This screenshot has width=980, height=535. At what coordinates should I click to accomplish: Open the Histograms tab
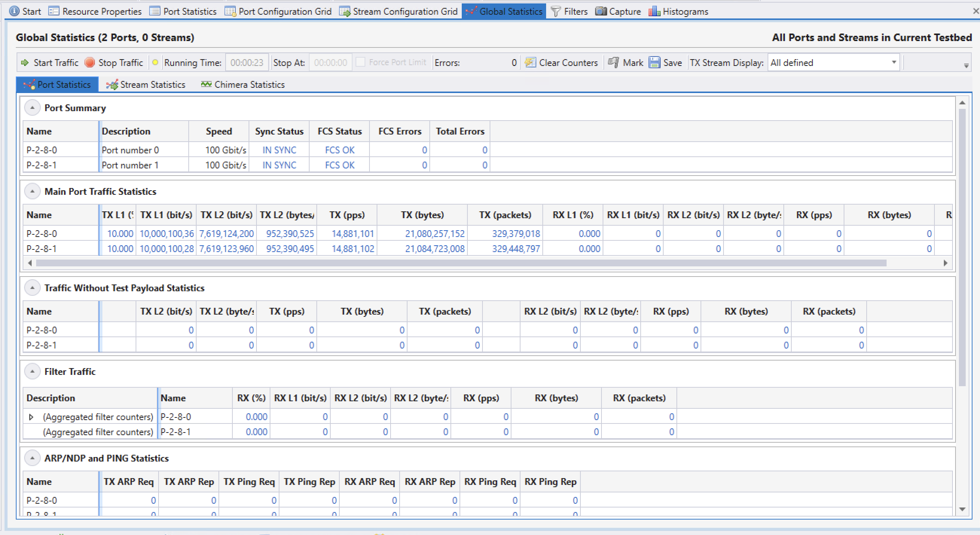click(x=678, y=11)
